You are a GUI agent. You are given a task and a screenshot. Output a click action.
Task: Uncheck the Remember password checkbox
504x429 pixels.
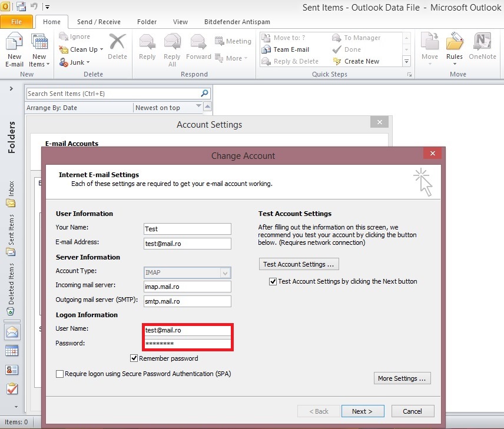point(134,358)
